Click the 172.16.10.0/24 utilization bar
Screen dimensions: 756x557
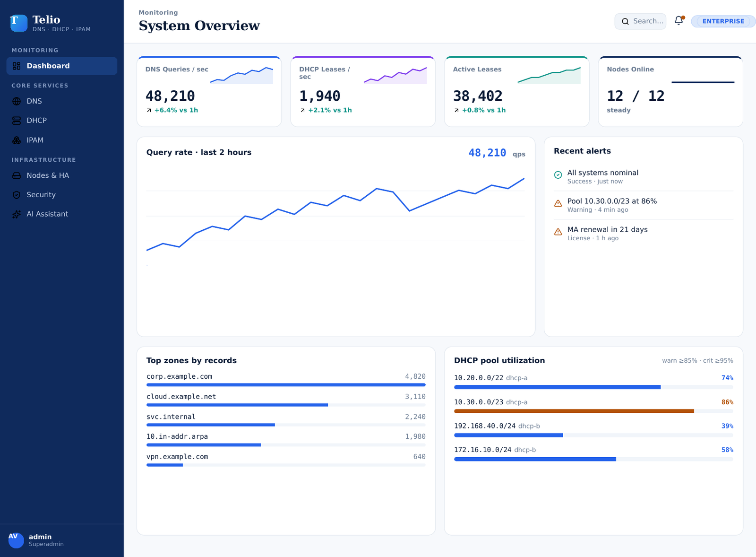(x=593, y=459)
